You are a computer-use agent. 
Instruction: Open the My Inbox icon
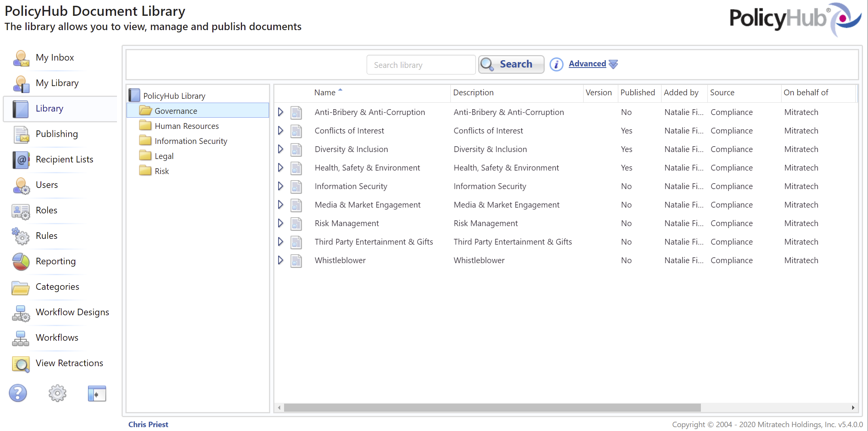click(21, 58)
